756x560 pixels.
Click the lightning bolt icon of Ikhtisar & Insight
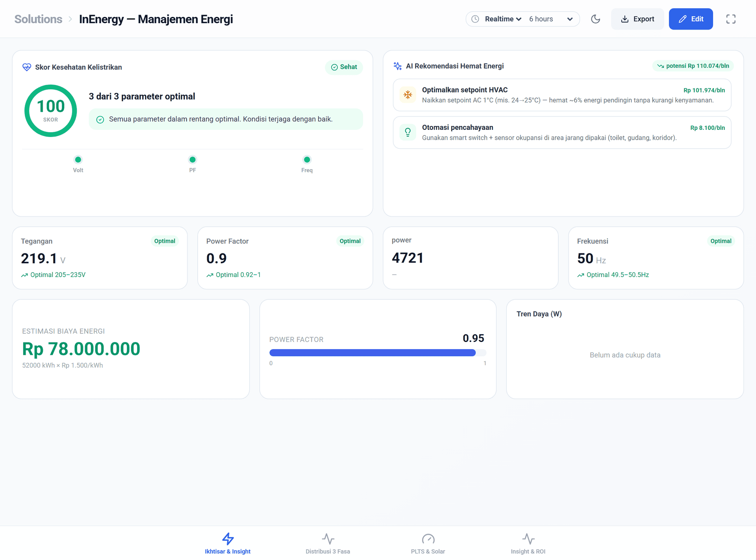point(228,538)
